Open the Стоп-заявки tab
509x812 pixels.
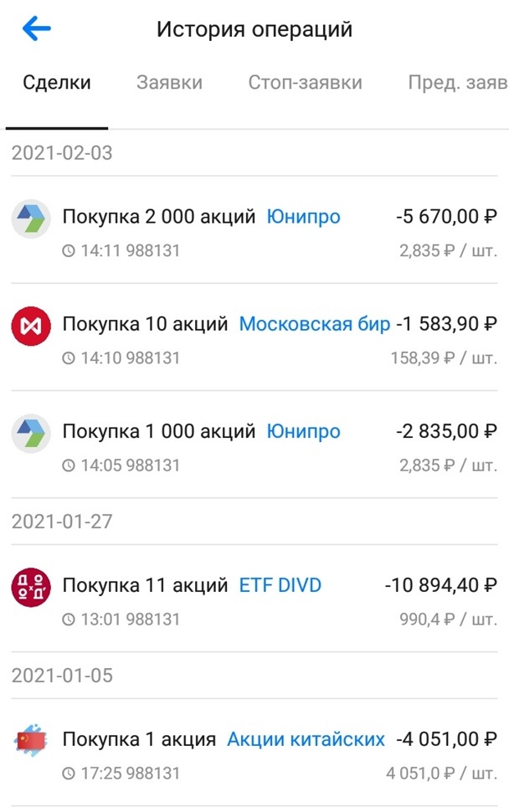point(304,81)
